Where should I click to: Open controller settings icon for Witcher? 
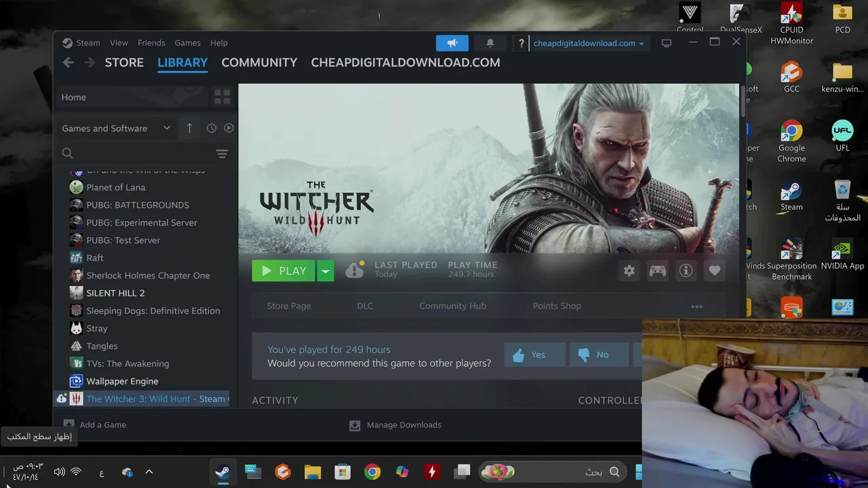(657, 270)
